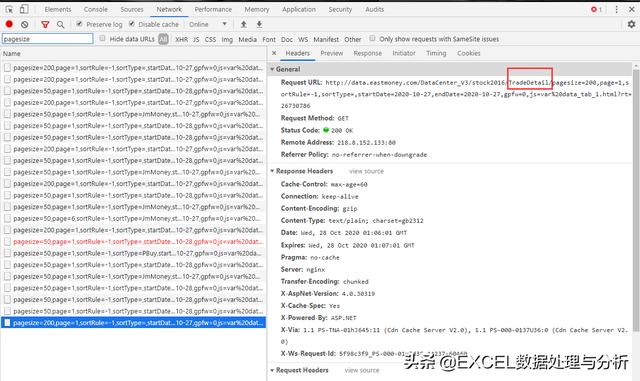Switch to the Sources panel
Screen dimensions: 640x381
coord(132,9)
